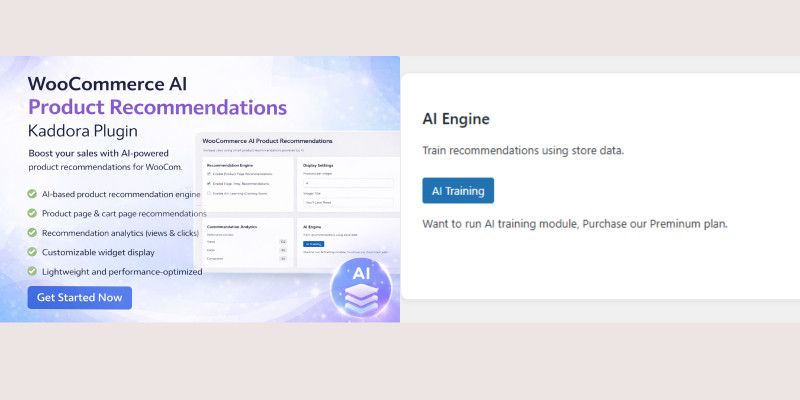Click checkmark icon beside Customizable widget display
Viewport: 800px width, 400px height.
coord(33,252)
